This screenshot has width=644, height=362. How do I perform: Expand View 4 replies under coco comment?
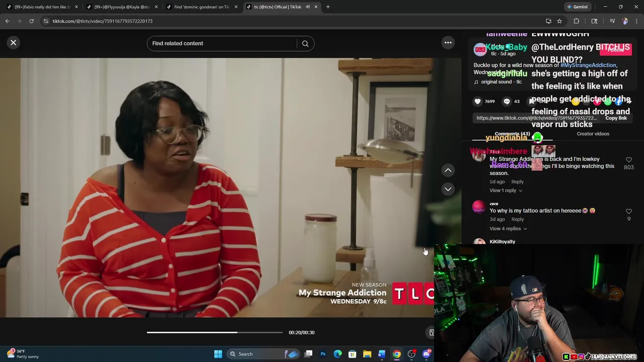[508, 229]
